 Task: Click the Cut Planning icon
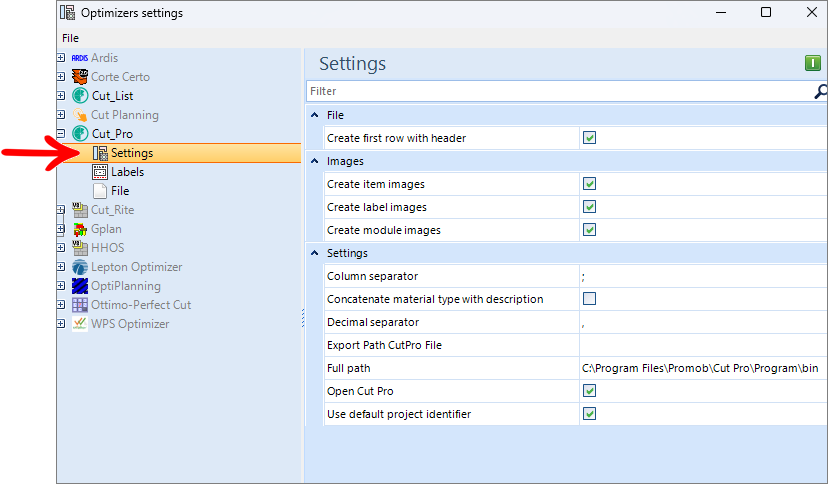(80, 115)
